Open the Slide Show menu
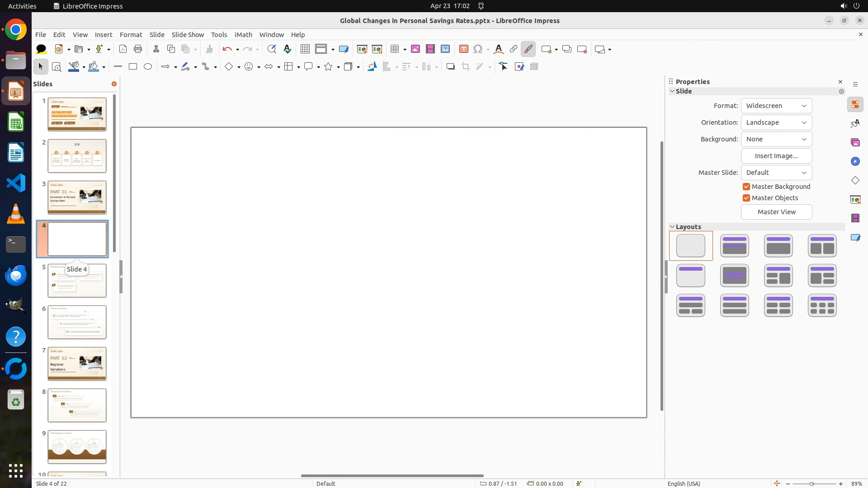Viewport: 868px width, 488px height. tap(188, 35)
